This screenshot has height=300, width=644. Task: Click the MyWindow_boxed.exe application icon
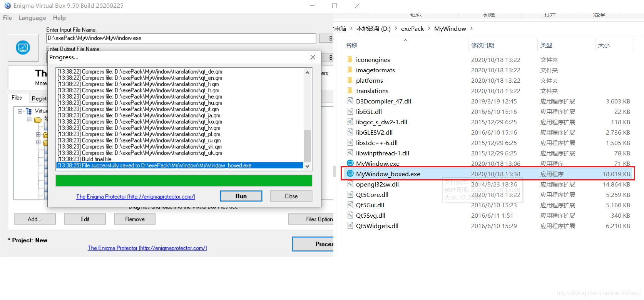point(350,174)
